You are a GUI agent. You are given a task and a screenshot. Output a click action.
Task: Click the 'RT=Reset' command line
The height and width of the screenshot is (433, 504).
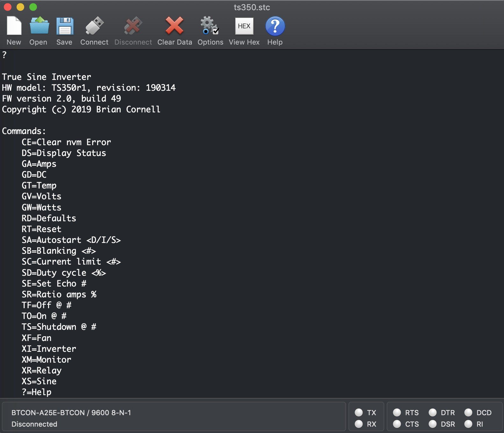pos(41,229)
